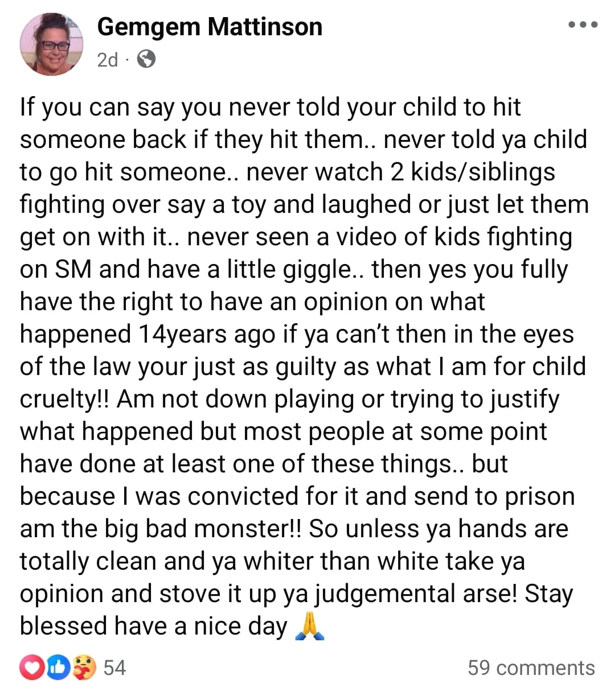Click the 2d post timestamp
Viewport: 615px width, 700px height.
click(107, 59)
